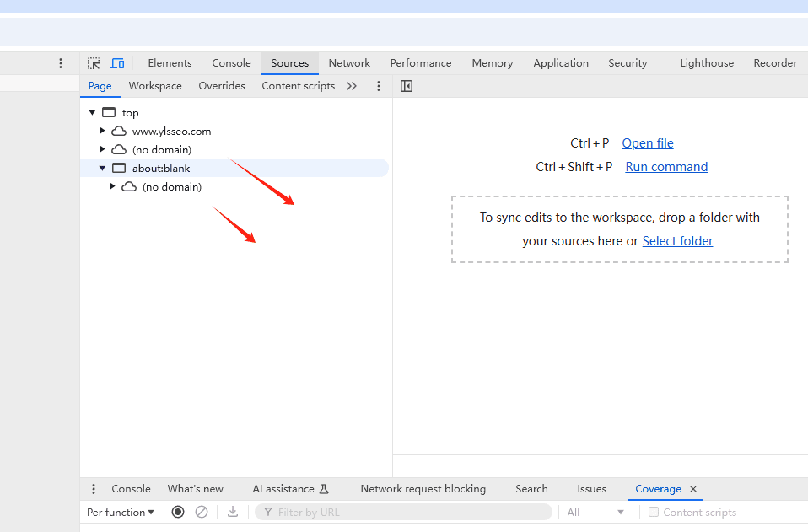
Task: Switch to the Elements panel
Action: pyautogui.click(x=170, y=63)
